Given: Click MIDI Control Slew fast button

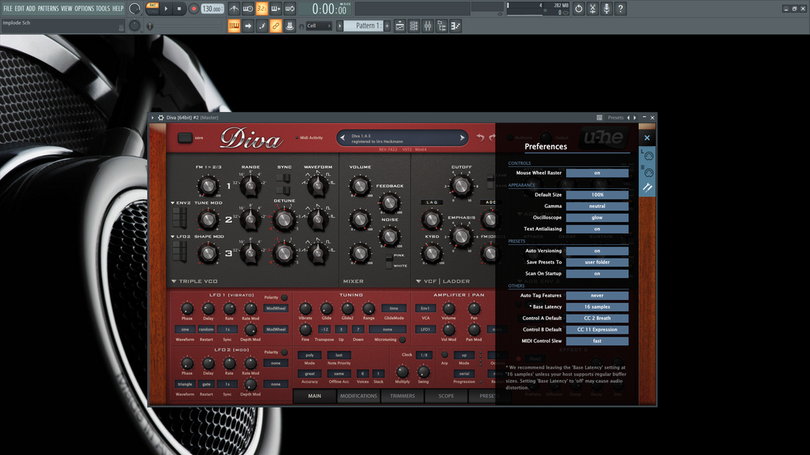Looking at the screenshot, I should click(x=597, y=341).
